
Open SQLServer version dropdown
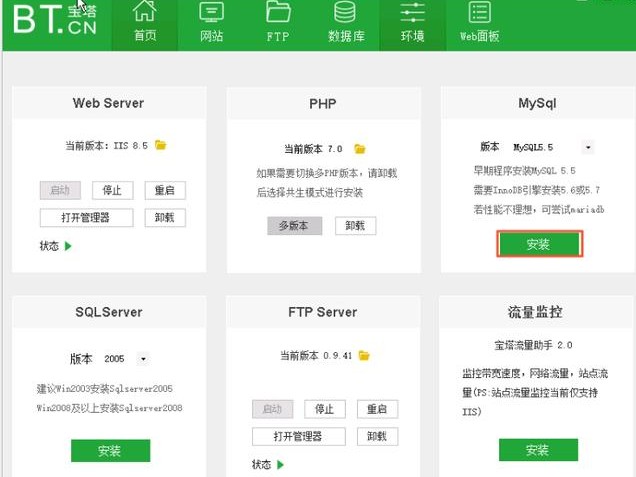pos(143,359)
